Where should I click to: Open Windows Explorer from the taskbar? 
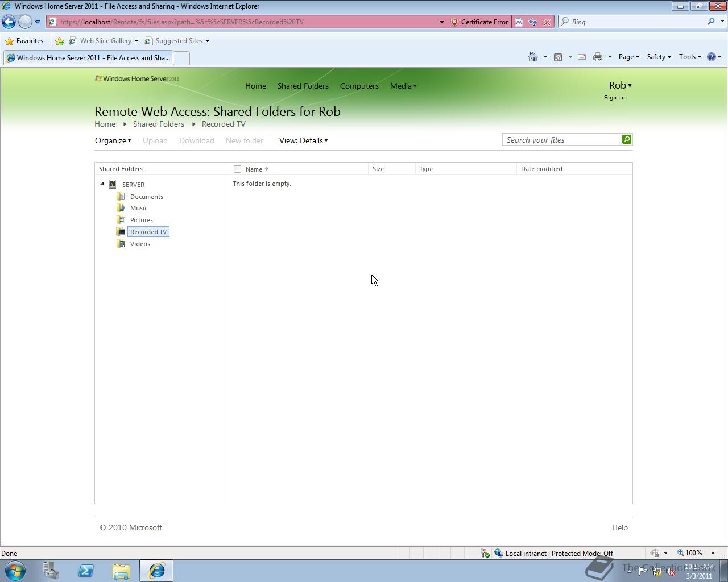(x=121, y=571)
